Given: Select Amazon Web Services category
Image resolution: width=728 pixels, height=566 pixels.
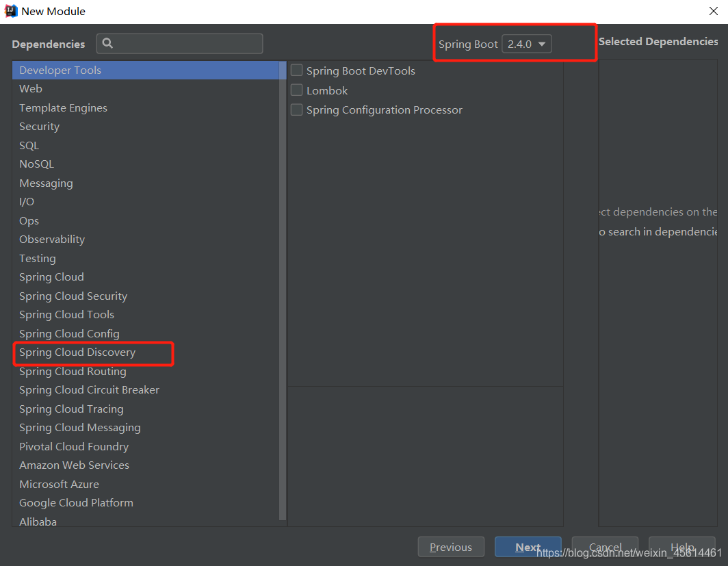Looking at the screenshot, I should click(146, 465).
